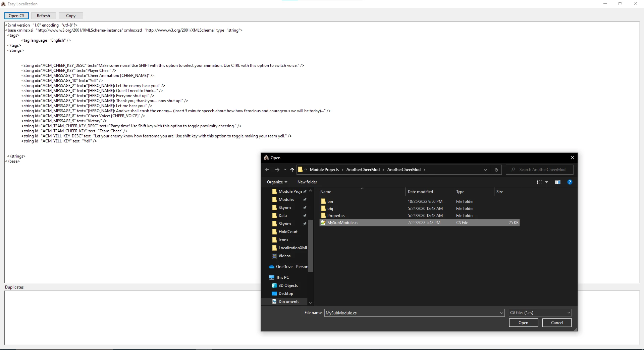This screenshot has width=644, height=350.
Task: Click New folder in the toolbar
Action: click(x=307, y=182)
